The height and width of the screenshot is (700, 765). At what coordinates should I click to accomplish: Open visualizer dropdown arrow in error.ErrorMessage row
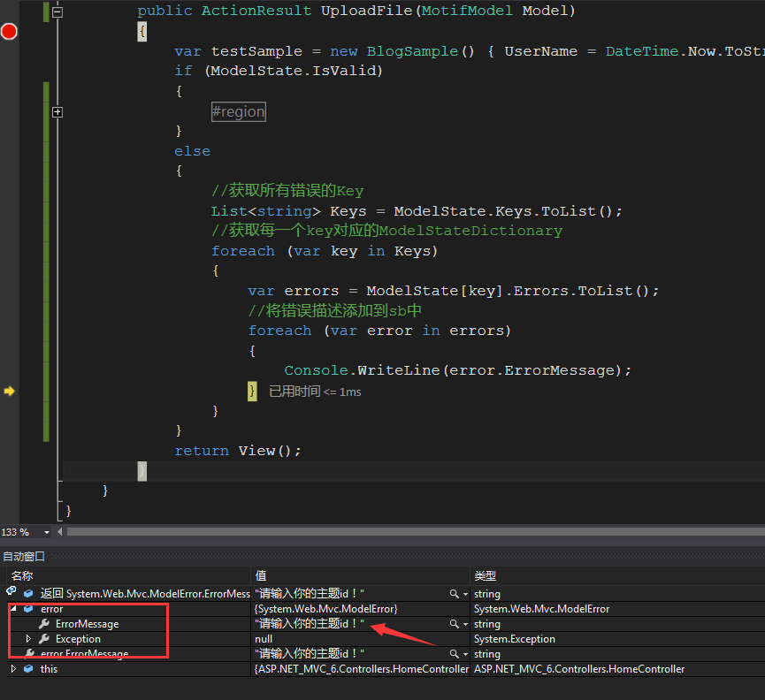coord(465,654)
